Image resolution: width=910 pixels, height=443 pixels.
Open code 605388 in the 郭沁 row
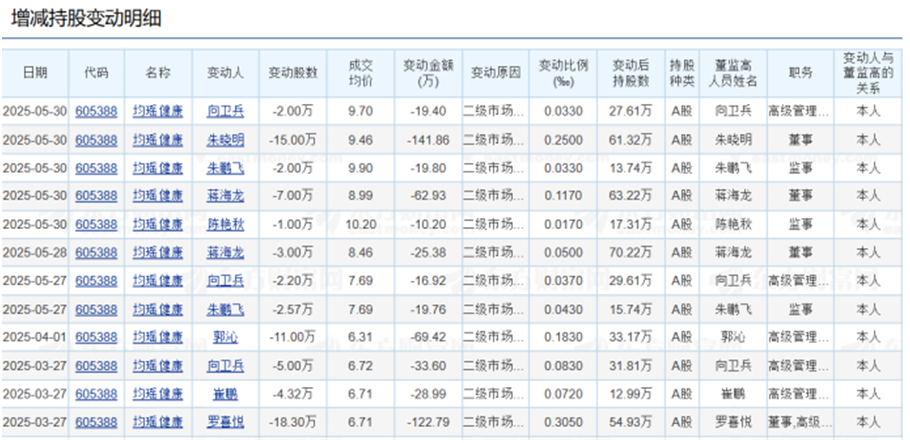[96, 337]
